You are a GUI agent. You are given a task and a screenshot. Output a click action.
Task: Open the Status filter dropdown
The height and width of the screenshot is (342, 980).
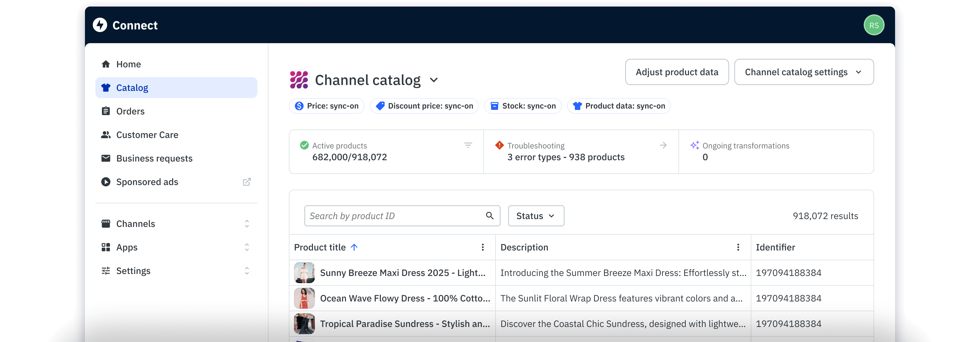pos(536,216)
